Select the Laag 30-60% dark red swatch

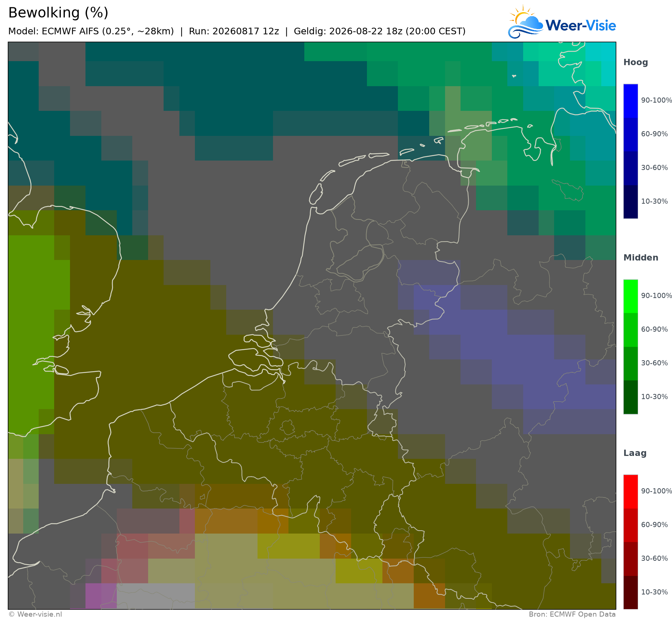(x=630, y=559)
